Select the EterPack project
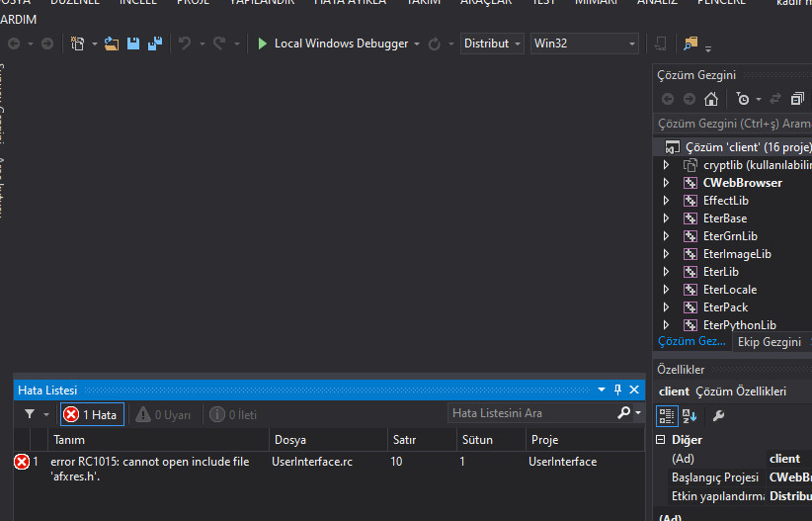The height and width of the screenshot is (521, 812). 725,307
